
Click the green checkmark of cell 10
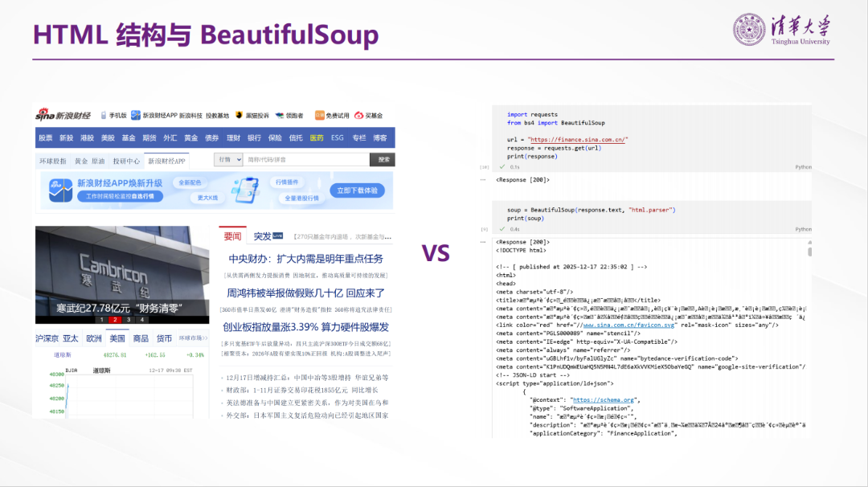(x=502, y=166)
